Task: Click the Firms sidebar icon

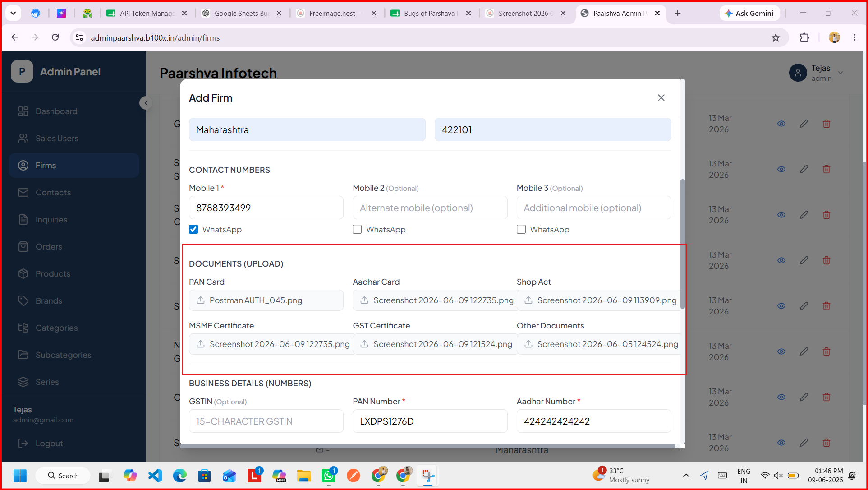Action: (x=23, y=166)
